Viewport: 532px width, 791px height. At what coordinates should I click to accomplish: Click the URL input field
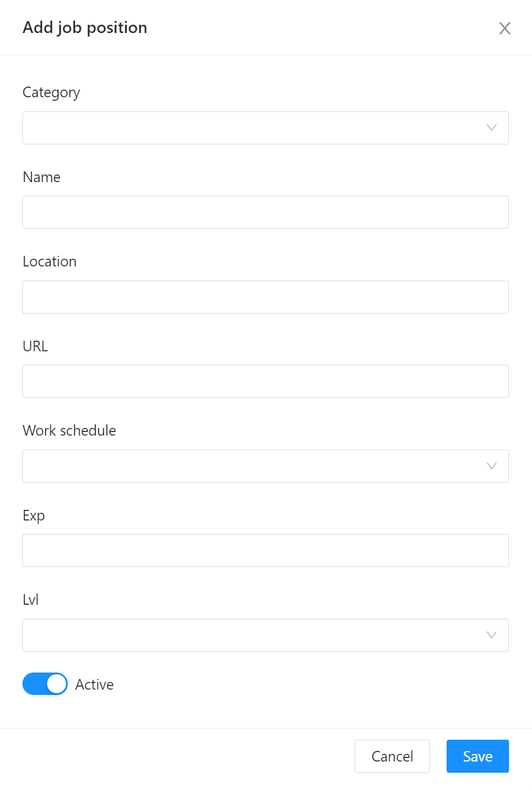[x=265, y=381]
